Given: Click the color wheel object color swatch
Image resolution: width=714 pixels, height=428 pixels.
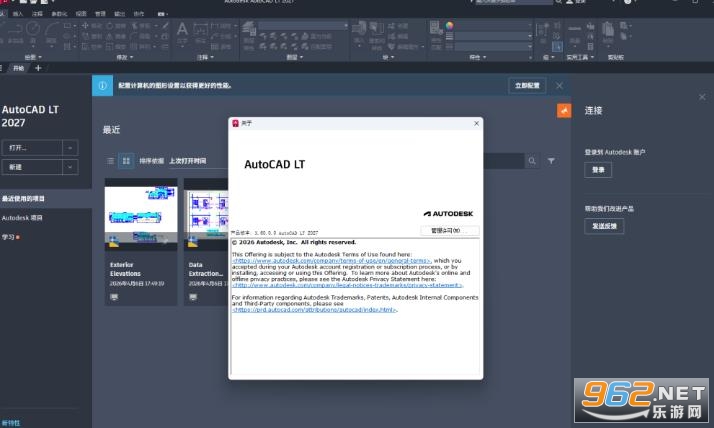Looking at the screenshot, I should (x=449, y=25).
